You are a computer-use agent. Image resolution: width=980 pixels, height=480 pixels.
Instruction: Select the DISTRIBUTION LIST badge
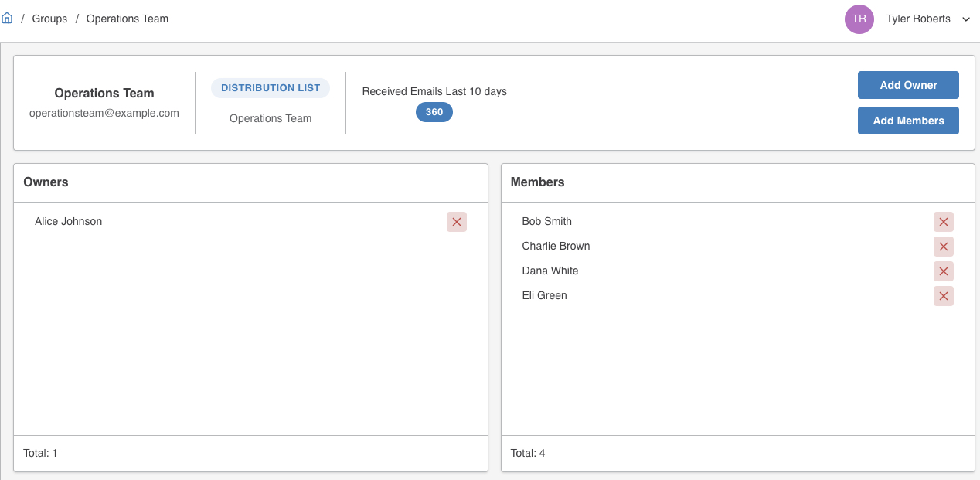[x=271, y=88]
